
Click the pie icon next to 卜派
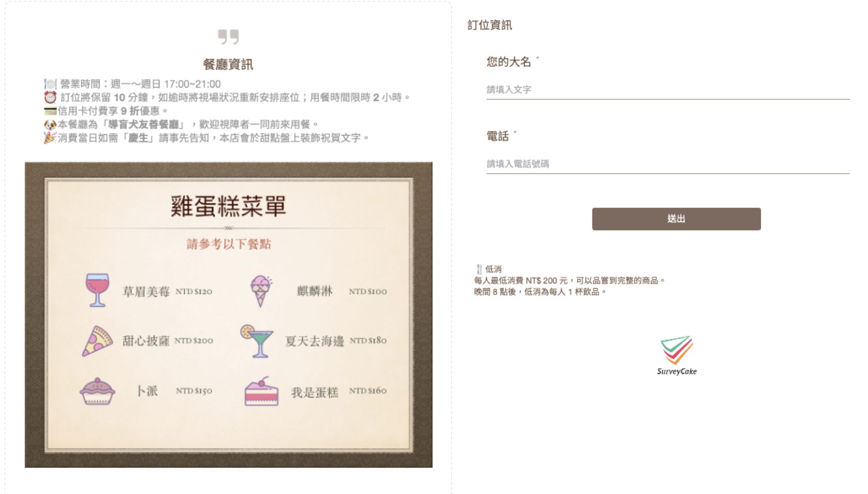point(97,391)
